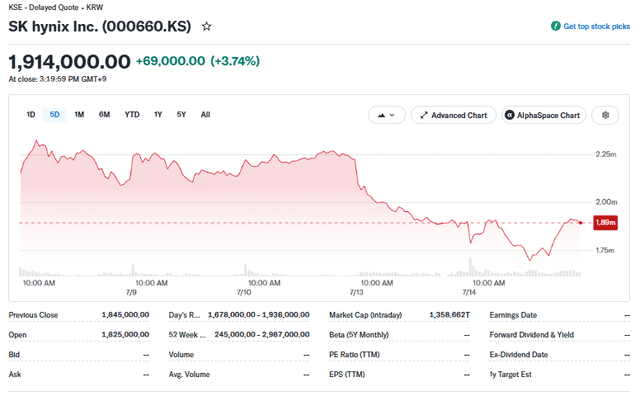Click the price 1,914,000.00

click(69, 62)
